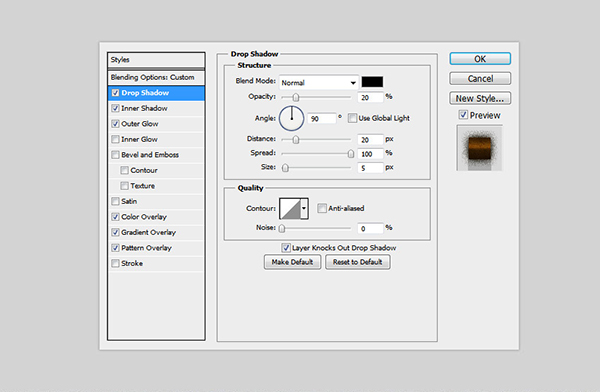Image resolution: width=600 pixels, height=392 pixels.
Task: Toggle the Preview checkbox
Action: [463, 115]
